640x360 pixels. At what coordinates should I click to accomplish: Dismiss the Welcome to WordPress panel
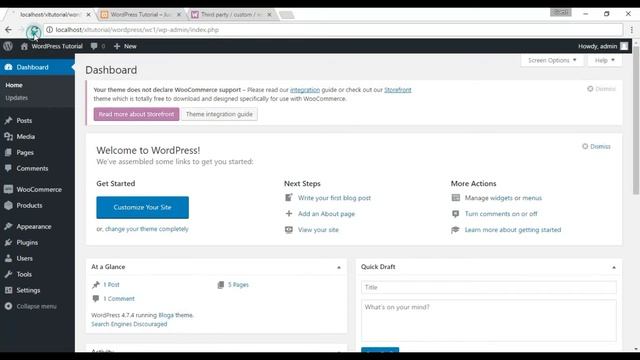tap(596, 146)
